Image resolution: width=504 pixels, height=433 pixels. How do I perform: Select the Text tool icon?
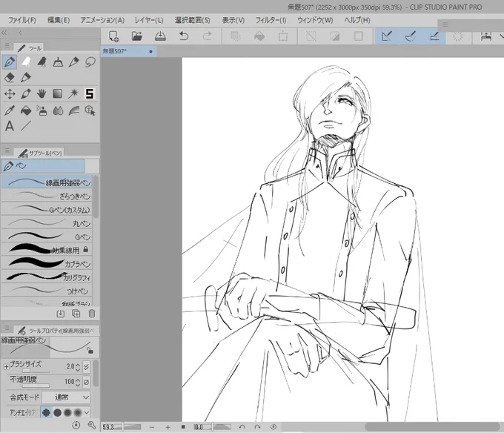point(10,126)
